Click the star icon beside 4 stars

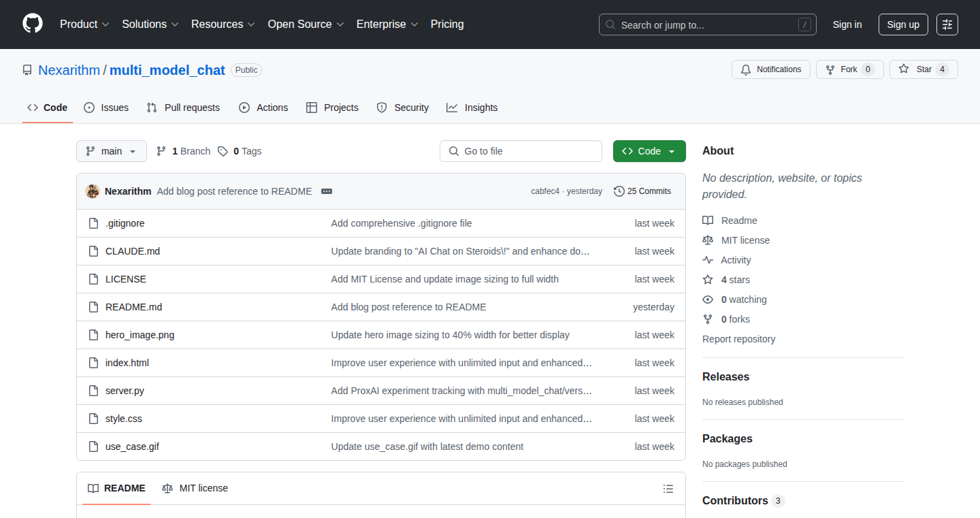(708, 280)
